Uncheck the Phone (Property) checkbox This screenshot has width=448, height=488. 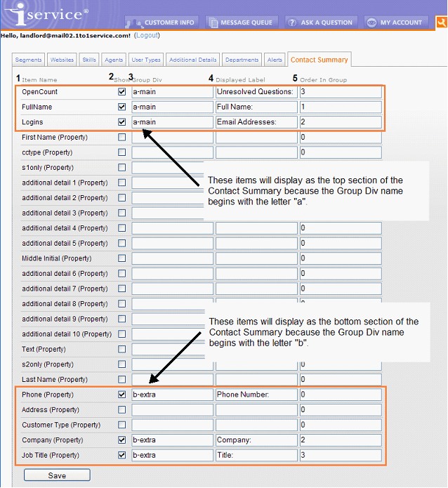pos(121,395)
